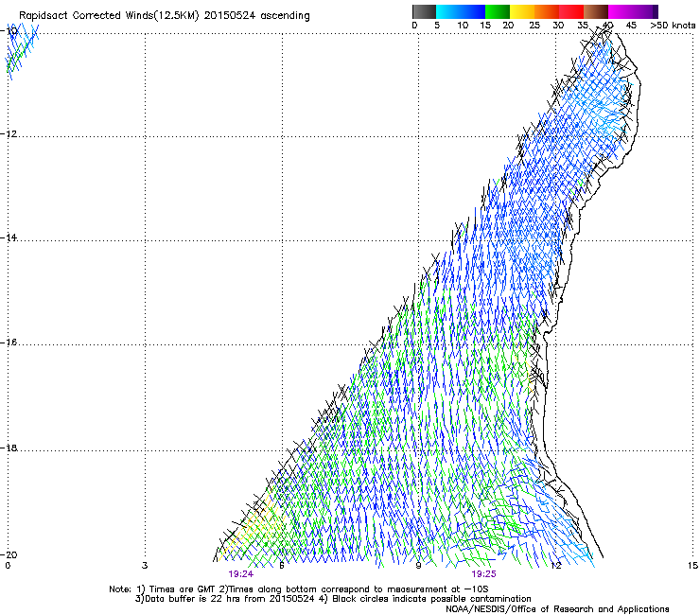700x615 pixels.
Task: Click the date text '20150524 ascending' in title
Action: point(256,15)
